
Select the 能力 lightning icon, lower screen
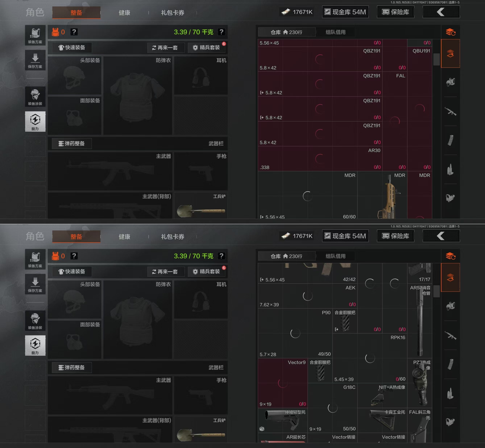click(x=35, y=345)
